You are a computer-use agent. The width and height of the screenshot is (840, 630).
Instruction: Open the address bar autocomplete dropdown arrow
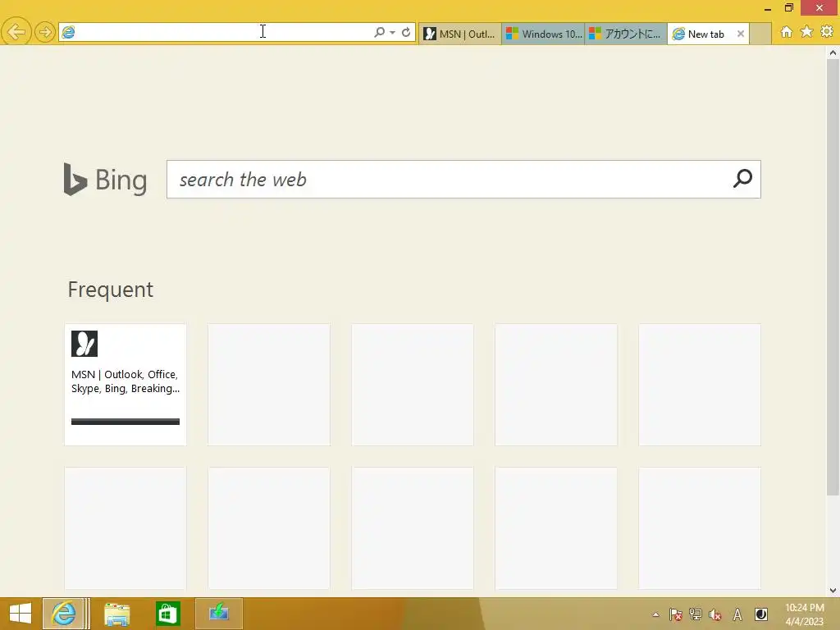pos(393,33)
